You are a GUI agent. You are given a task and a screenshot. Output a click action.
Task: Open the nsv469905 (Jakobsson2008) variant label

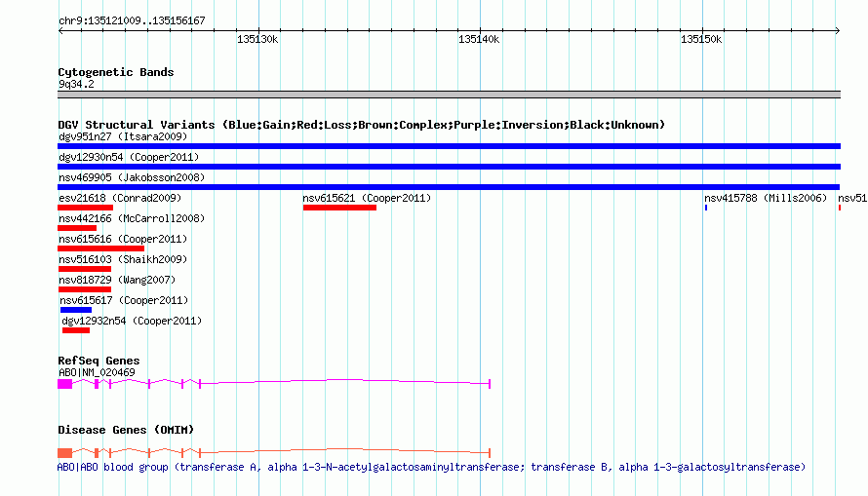click(132, 177)
